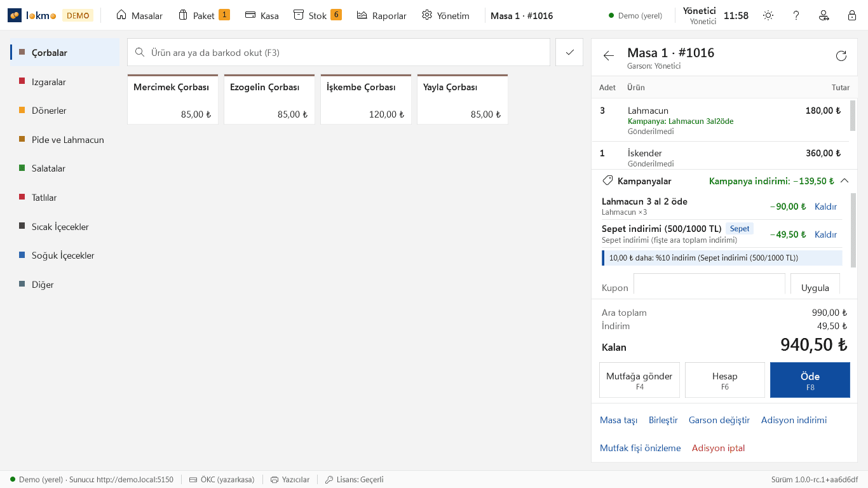The image size is (868, 488).
Task: Select the Sıcak İçecekler category
Action: click(x=65, y=227)
